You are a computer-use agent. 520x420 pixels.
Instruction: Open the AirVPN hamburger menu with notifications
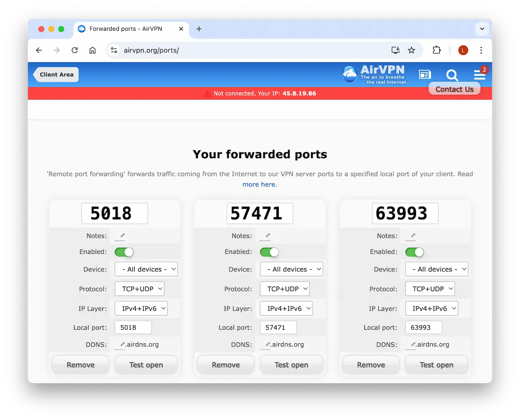click(479, 75)
